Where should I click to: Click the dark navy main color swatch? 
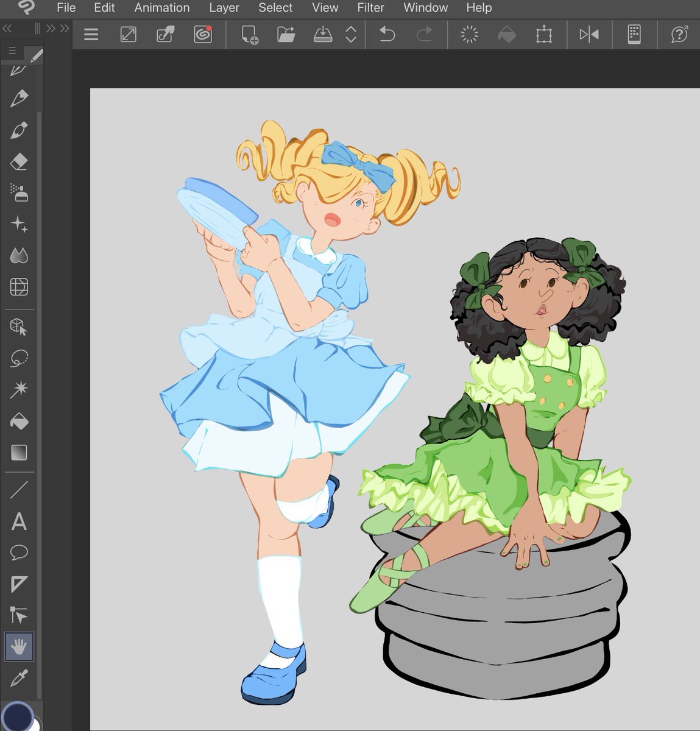[17, 716]
